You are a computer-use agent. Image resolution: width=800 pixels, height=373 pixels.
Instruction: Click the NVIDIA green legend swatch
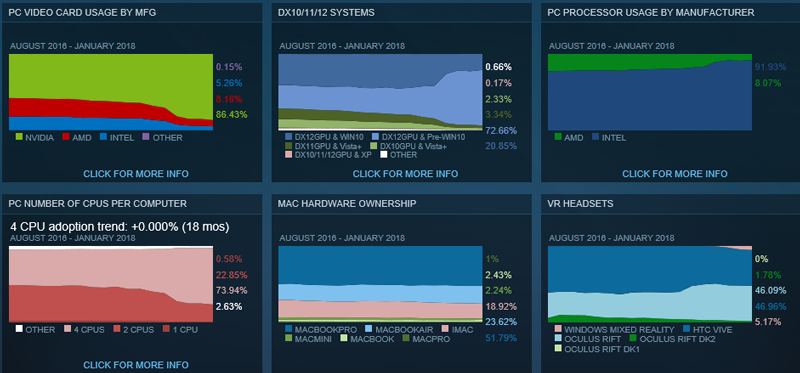point(19,137)
